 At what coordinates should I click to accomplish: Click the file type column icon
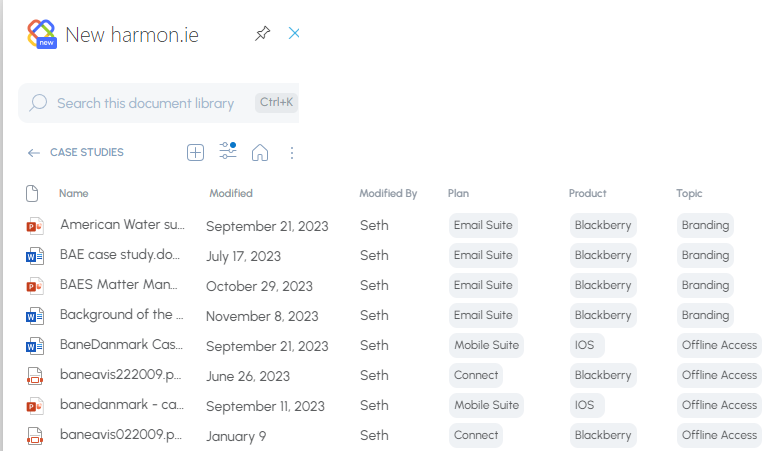(32, 193)
